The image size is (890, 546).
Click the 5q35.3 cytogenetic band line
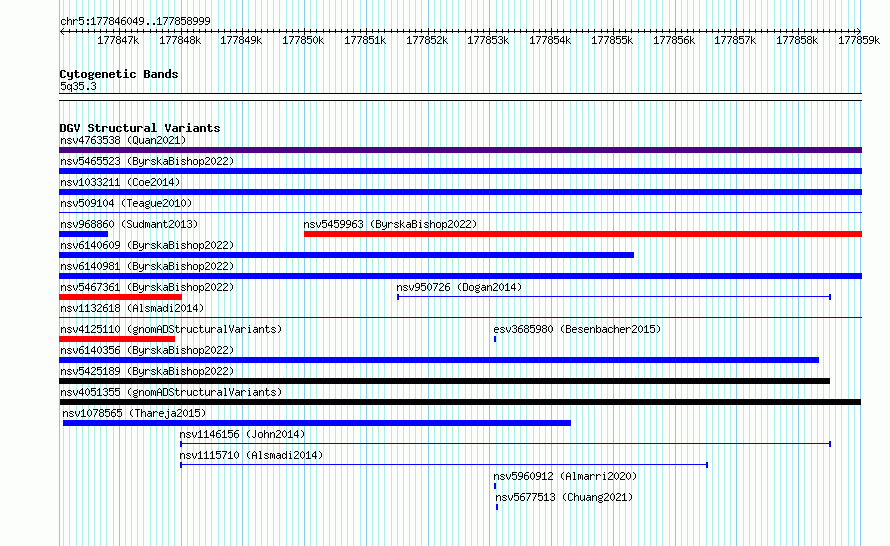pos(460,97)
